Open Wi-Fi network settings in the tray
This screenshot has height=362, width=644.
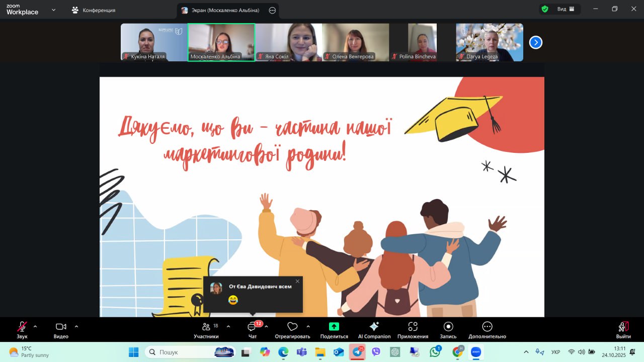tap(571, 352)
